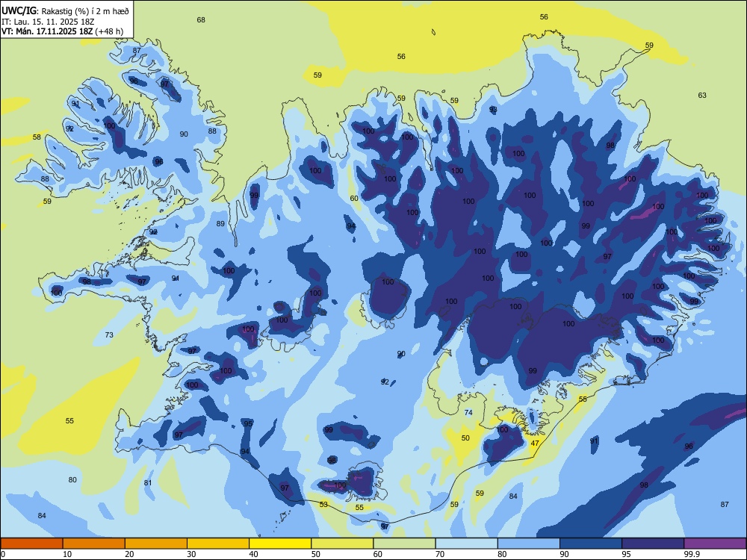Click the light blue 80–90 legend band
747x560 pixels.
[x=529, y=544]
